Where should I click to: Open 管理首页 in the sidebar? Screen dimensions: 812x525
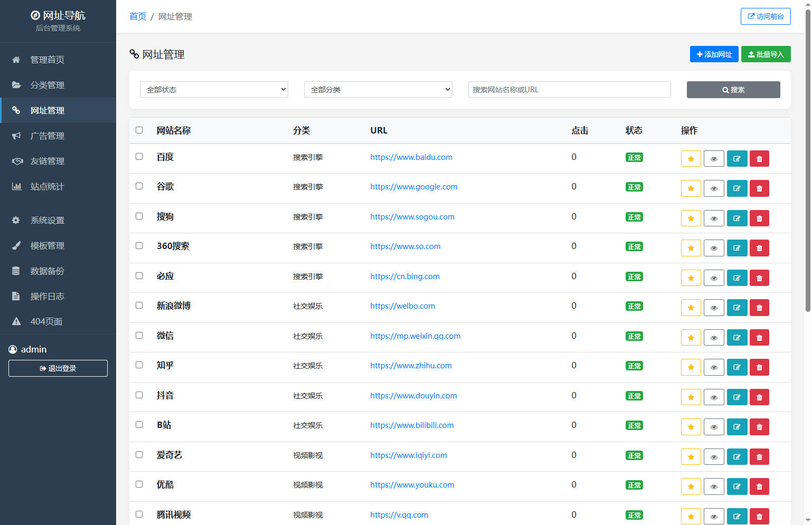pos(58,60)
